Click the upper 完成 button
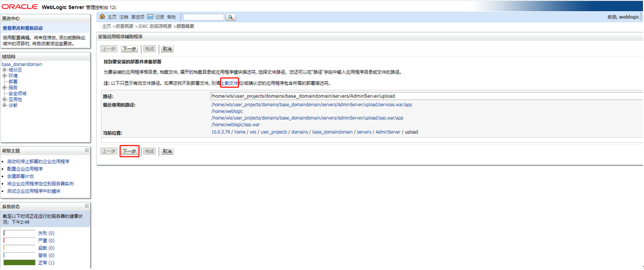Screen dimensions: 644x270 point(149,49)
